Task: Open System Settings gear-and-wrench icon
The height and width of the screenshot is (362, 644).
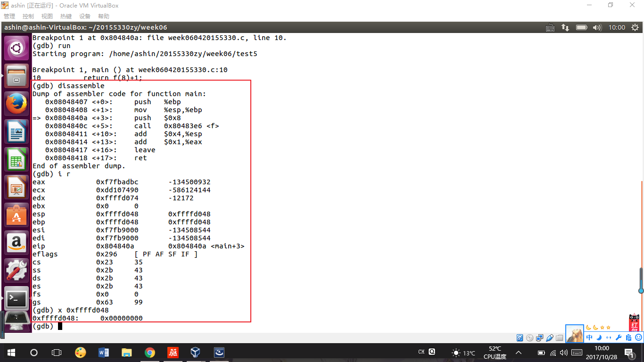Action: click(17, 271)
